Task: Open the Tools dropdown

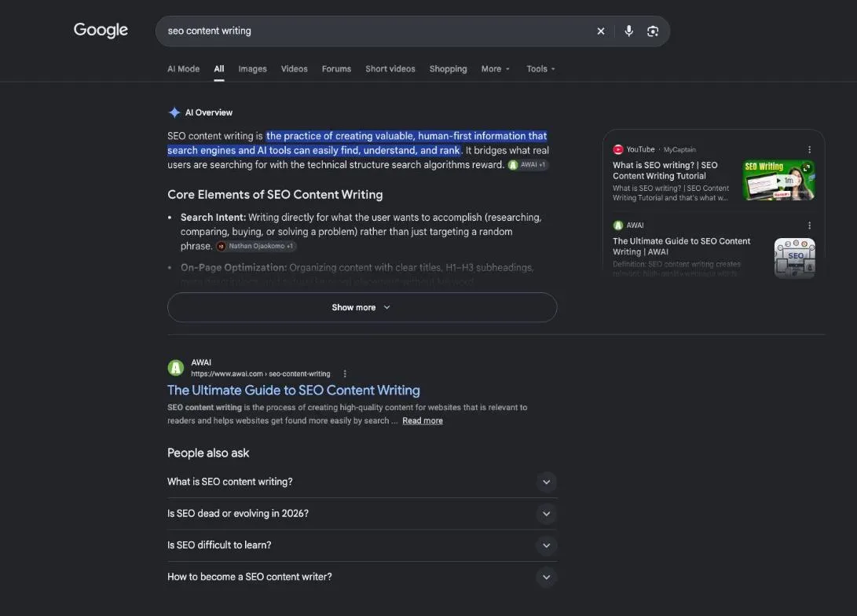Action: 540,69
